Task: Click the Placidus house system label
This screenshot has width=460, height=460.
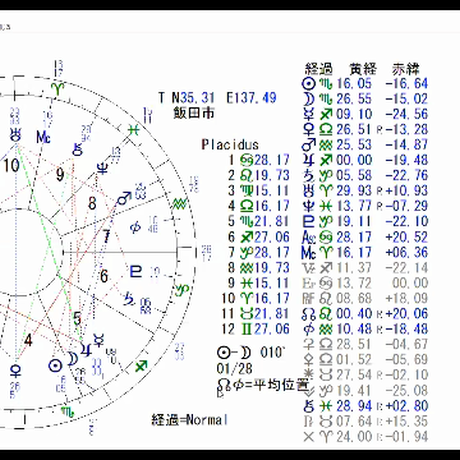Action: [x=230, y=144]
